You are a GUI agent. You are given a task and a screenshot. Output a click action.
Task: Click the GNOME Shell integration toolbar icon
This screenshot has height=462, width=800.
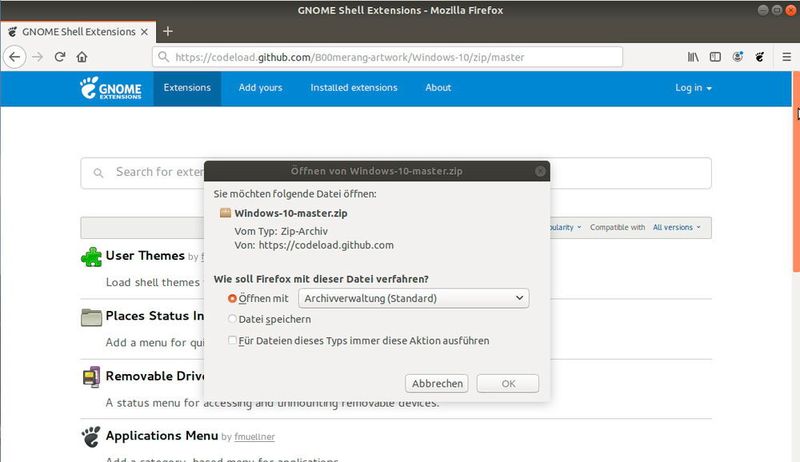760,57
